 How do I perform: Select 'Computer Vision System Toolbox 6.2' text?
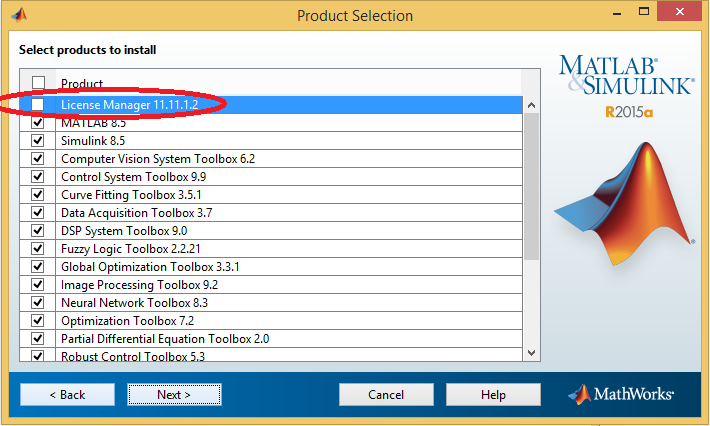click(x=158, y=159)
